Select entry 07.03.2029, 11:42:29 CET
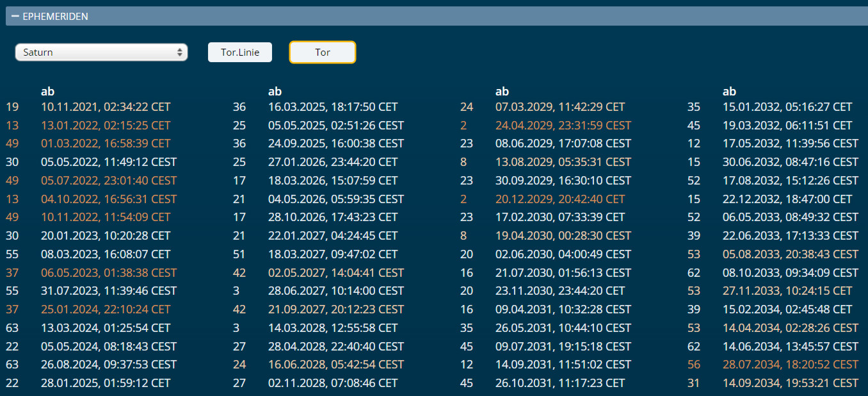Image resolution: width=868 pixels, height=396 pixels. click(560, 107)
